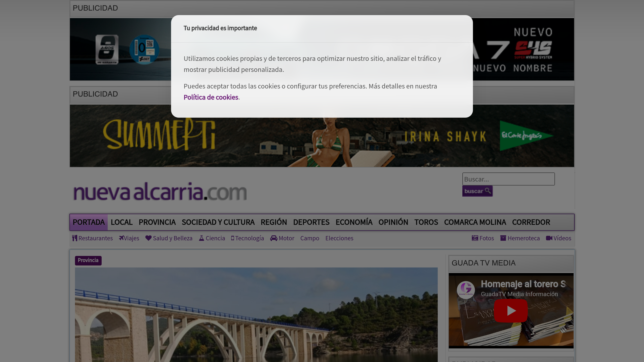Click the Motor car icon

pyautogui.click(x=274, y=238)
